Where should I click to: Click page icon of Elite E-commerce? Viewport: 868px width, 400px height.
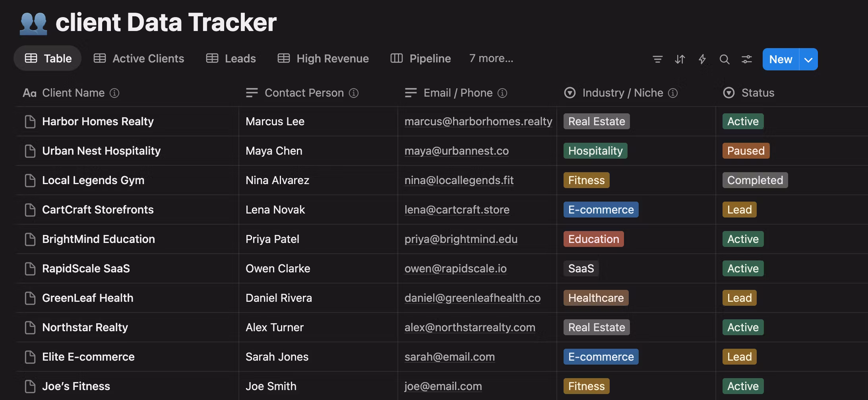click(30, 357)
